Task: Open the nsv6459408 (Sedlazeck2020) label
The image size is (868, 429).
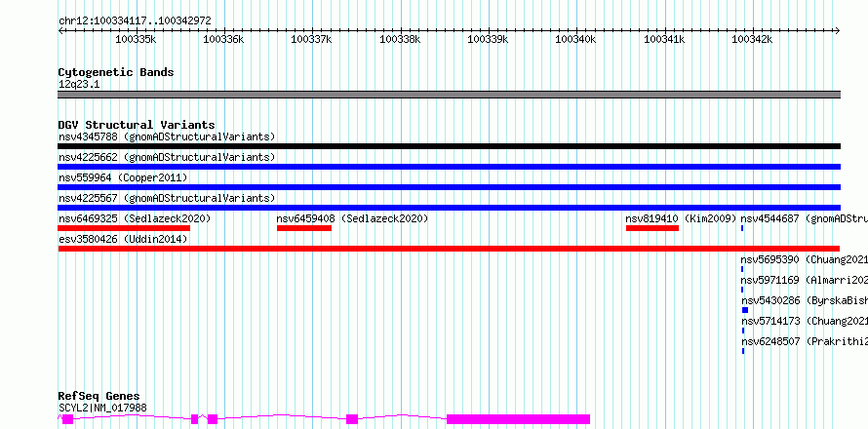Action: (353, 218)
